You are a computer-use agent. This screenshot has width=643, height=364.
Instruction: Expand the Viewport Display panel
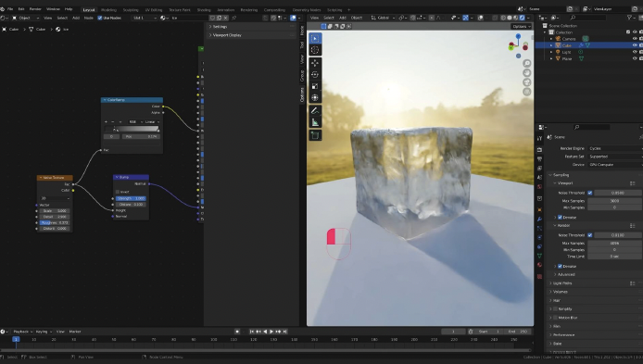tap(250, 35)
